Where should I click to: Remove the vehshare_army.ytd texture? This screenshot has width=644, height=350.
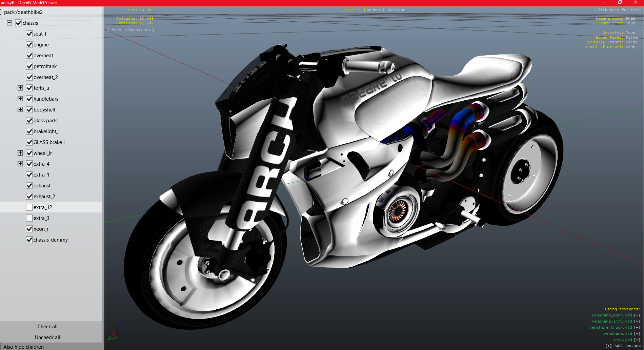tap(637, 322)
